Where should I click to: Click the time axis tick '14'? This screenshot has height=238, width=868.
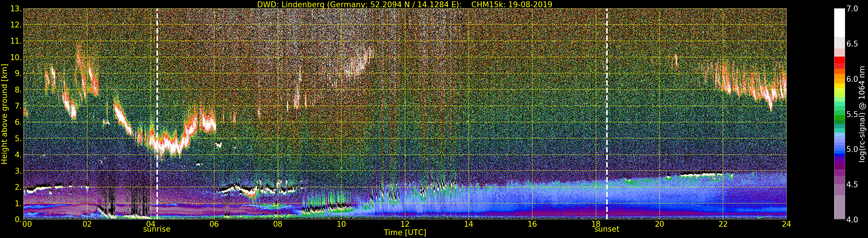[468, 224]
